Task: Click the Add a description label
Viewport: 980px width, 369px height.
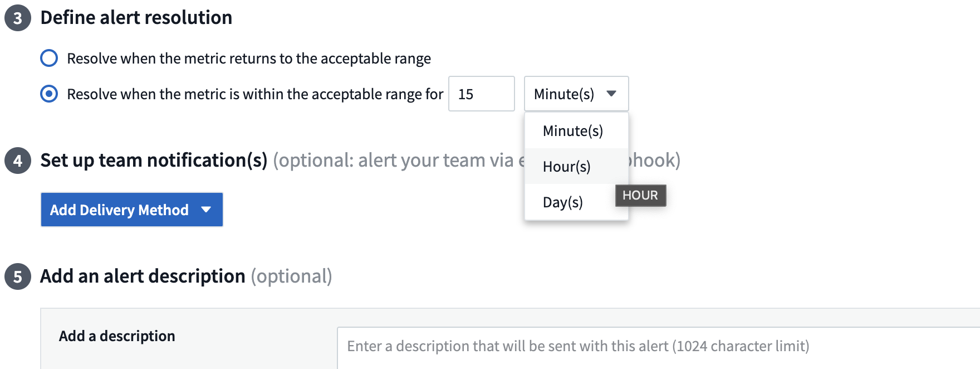Action: [117, 336]
